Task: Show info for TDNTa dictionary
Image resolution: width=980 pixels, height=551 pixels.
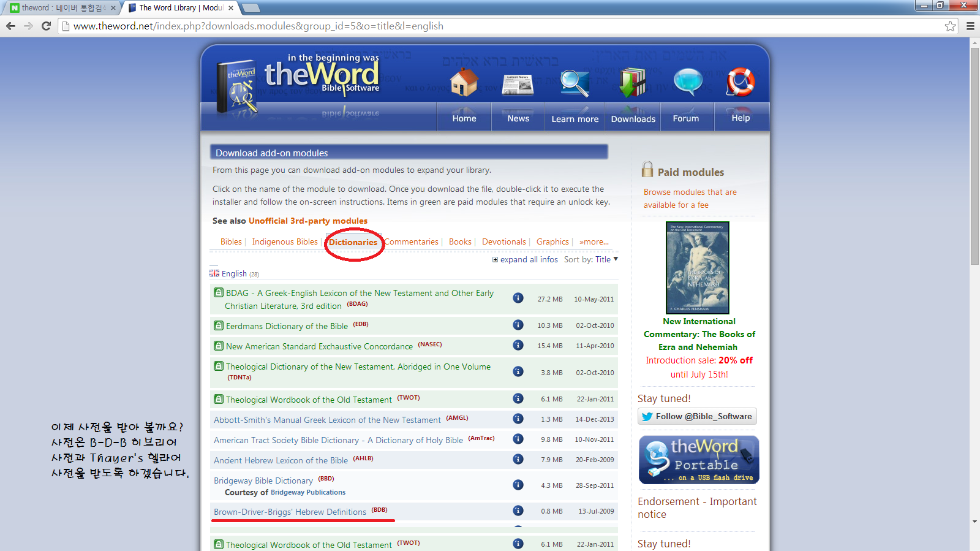Action: coord(518,371)
